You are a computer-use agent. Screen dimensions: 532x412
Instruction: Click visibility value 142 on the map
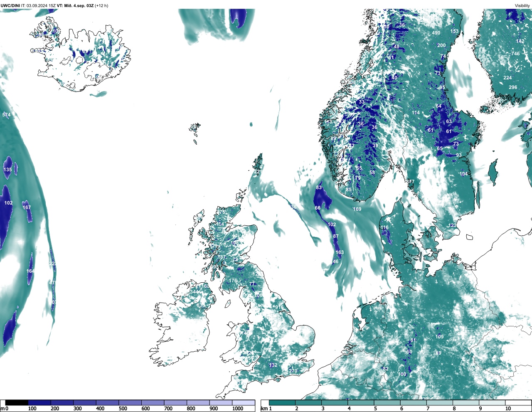click(520, 41)
